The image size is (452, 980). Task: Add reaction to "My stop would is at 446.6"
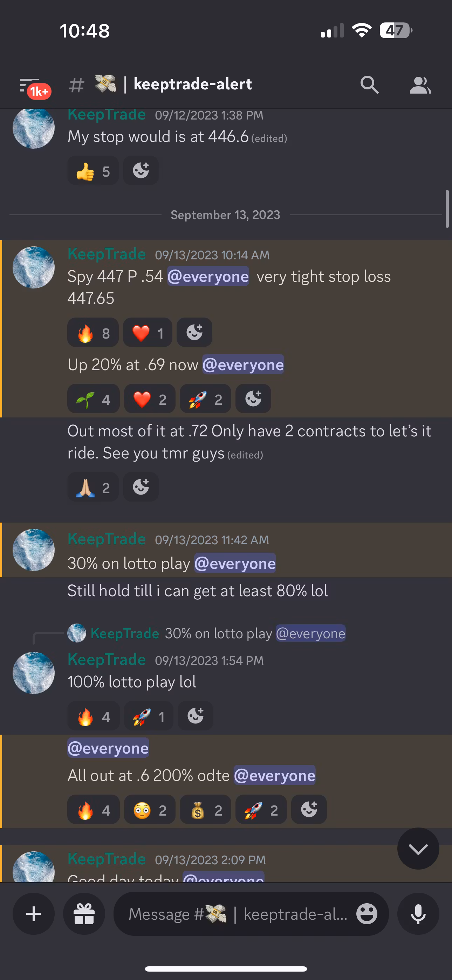[141, 170]
